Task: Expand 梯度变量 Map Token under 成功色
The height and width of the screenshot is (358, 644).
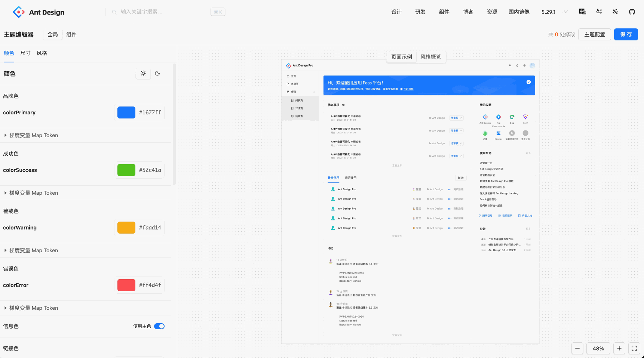Action: [x=31, y=193]
